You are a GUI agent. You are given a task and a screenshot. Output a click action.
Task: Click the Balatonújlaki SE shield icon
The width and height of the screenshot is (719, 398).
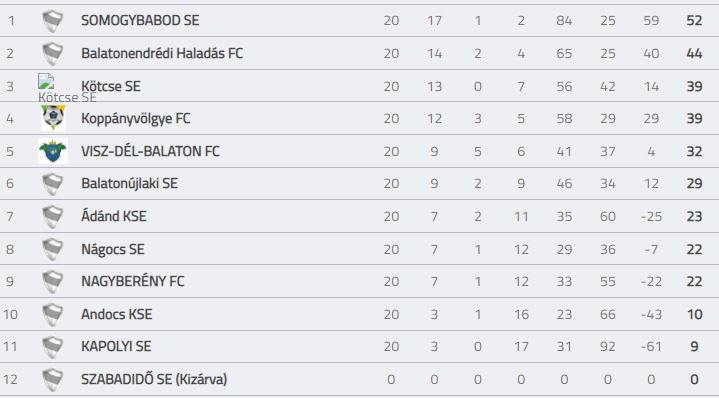point(53,184)
